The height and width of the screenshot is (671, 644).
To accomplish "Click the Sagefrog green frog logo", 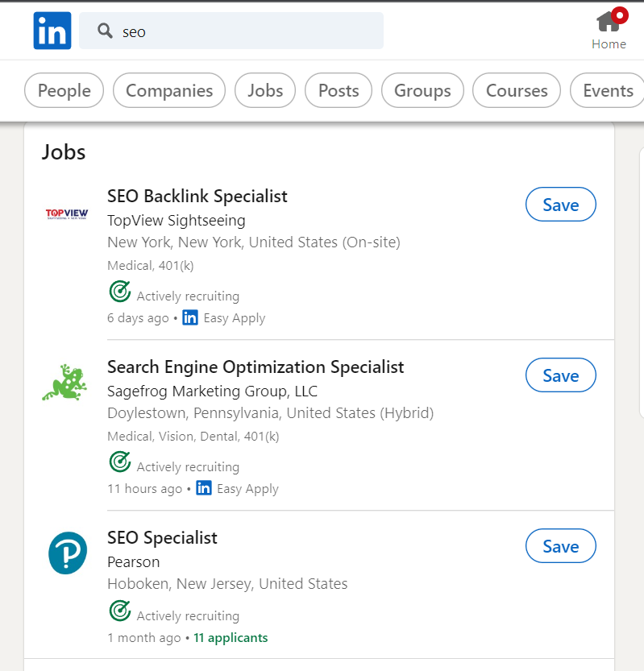I will click(x=65, y=382).
